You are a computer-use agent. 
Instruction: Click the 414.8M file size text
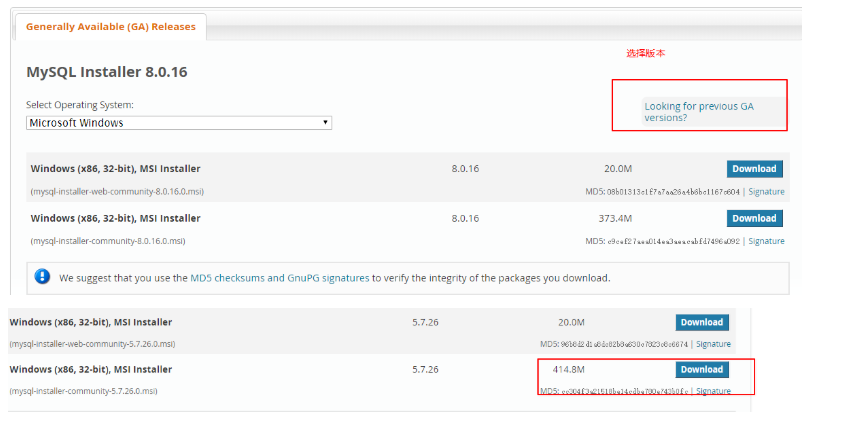point(568,370)
